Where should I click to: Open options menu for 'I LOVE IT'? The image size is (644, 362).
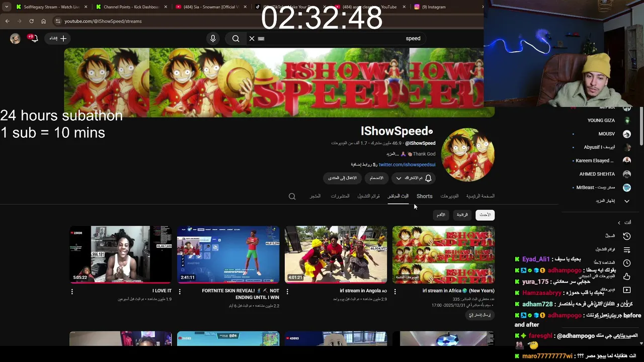(72, 292)
